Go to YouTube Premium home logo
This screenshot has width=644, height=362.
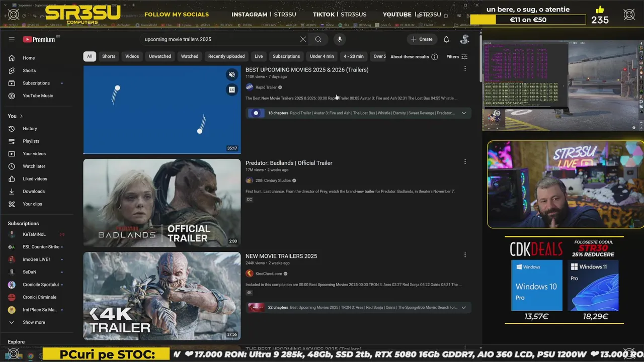(40, 39)
